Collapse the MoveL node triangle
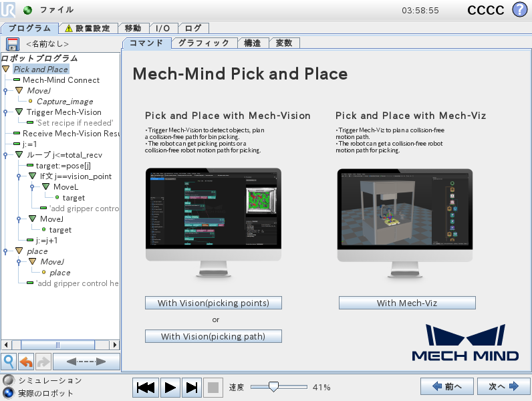 [46, 186]
